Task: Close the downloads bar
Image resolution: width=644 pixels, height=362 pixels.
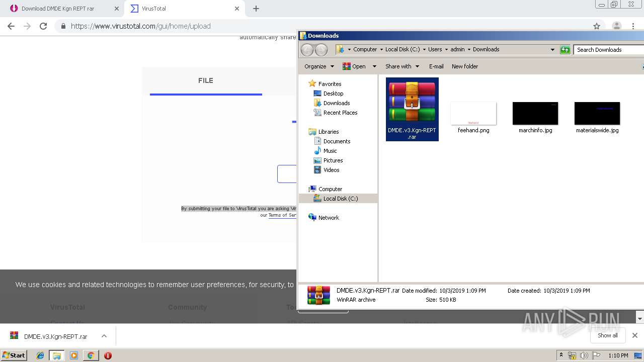Action: [x=635, y=335]
